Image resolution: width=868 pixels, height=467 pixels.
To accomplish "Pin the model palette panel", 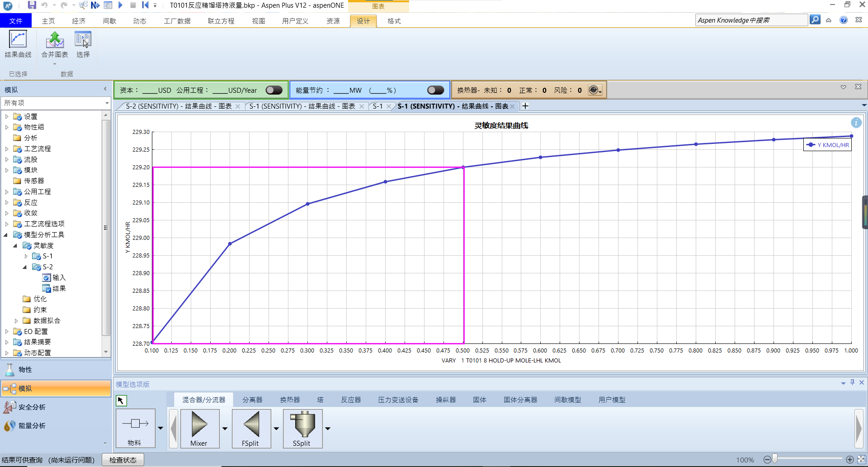I will (x=852, y=382).
